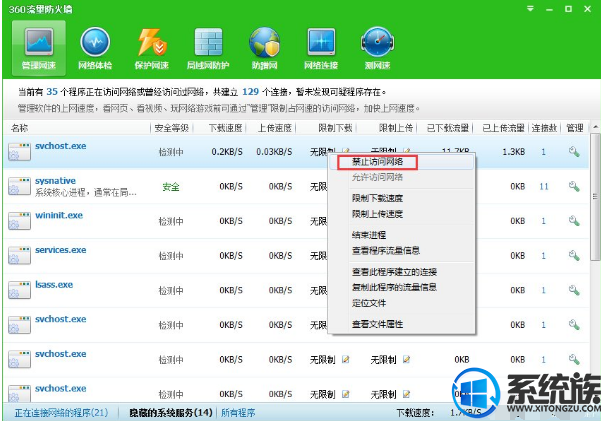The width and height of the screenshot is (601, 421).
Task: Sort by the 限制下载 column header
Action: 335,128
